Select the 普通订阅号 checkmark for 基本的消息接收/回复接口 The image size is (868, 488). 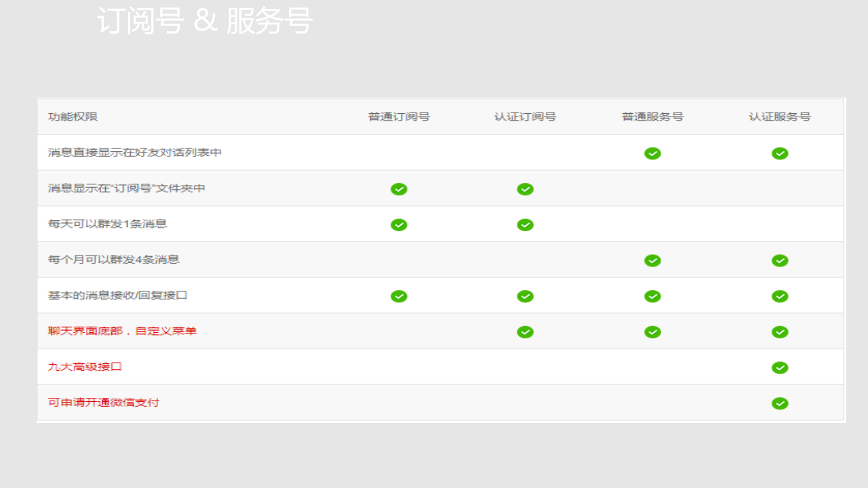point(399,296)
